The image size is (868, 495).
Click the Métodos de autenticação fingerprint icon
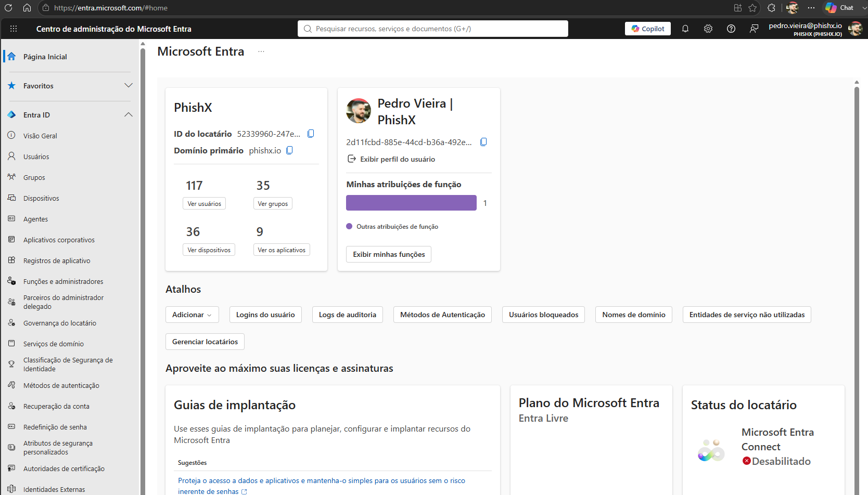click(11, 385)
